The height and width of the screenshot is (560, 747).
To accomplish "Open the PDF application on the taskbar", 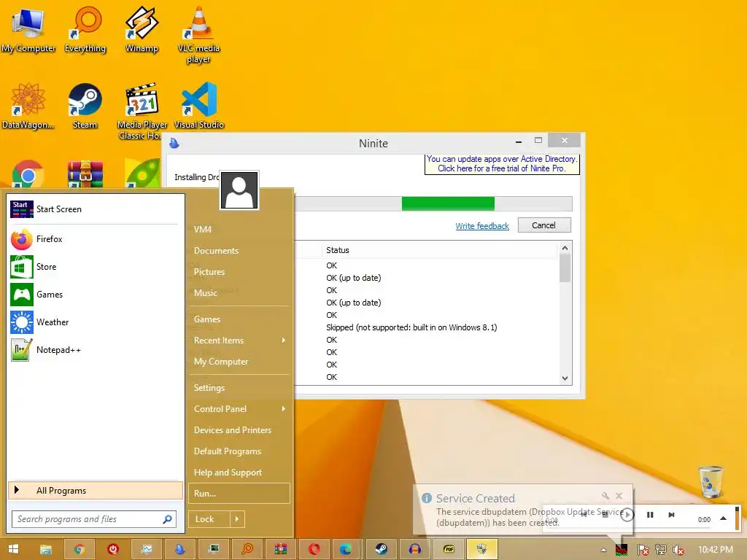I will tap(449, 549).
